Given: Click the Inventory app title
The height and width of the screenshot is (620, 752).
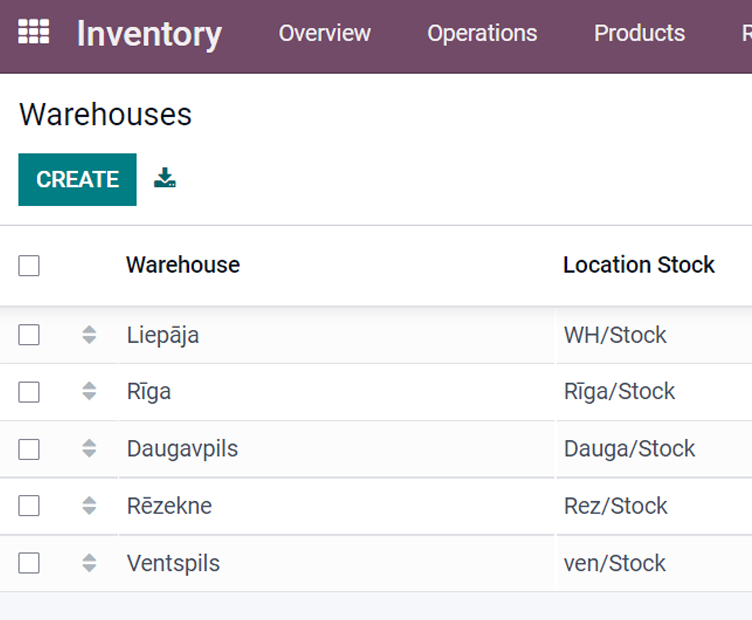Looking at the screenshot, I should 149,34.
